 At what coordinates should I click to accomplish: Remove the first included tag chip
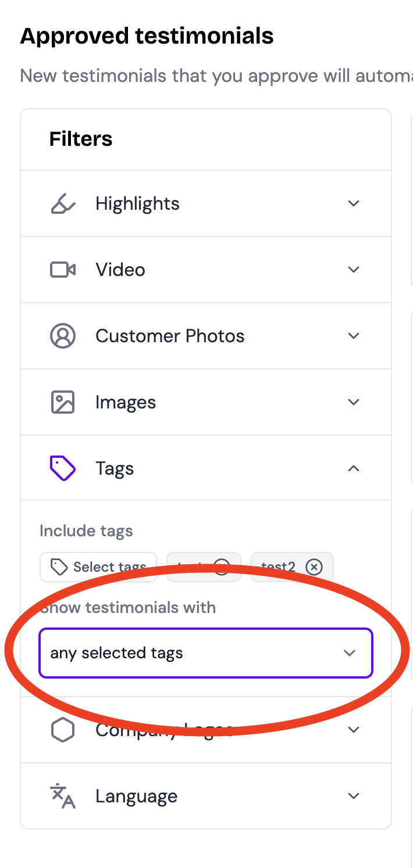pyautogui.click(x=222, y=566)
